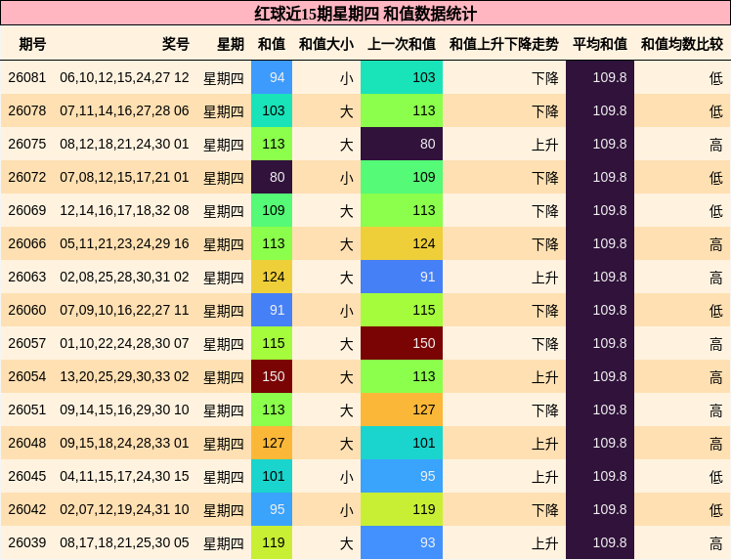
Task: Click winning numbers 08,12,18,21,24,30 01
Action: coord(124,144)
